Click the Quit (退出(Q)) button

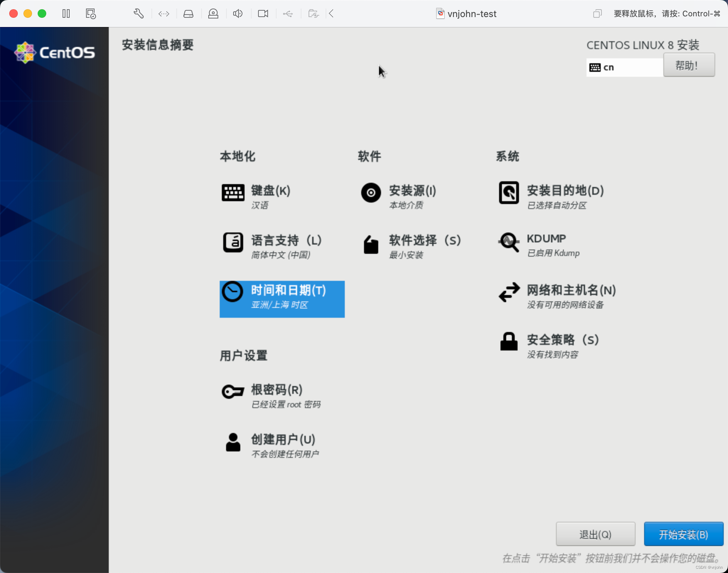pos(595,534)
